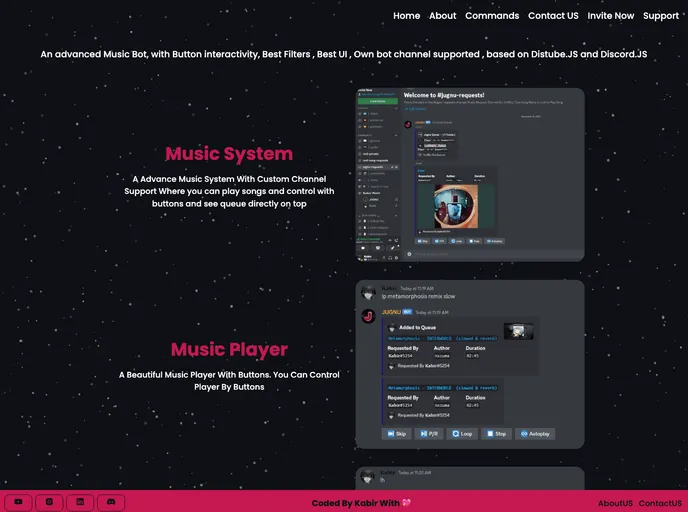Click Loop in the Music Player screenshot
Image resolution: width=688 pixels, height=512 pixels.
coord(462,434)
